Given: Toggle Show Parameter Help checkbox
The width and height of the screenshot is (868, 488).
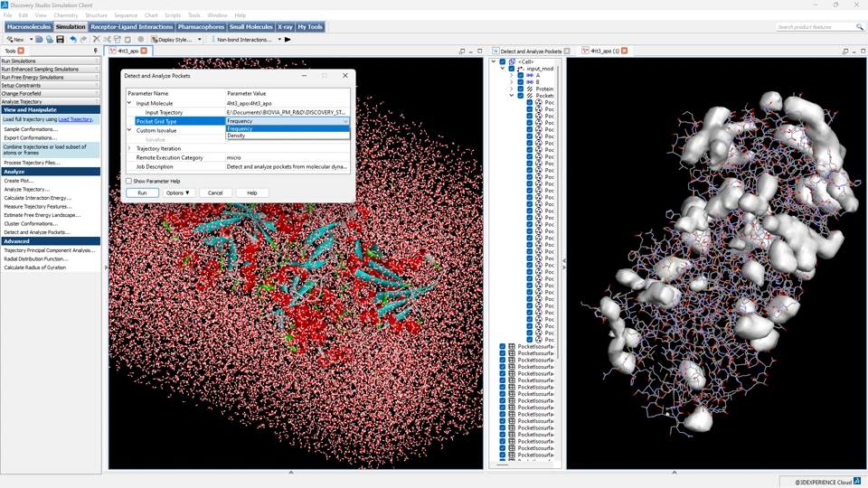Looking at the screenshot, I should tap(129, 181).
